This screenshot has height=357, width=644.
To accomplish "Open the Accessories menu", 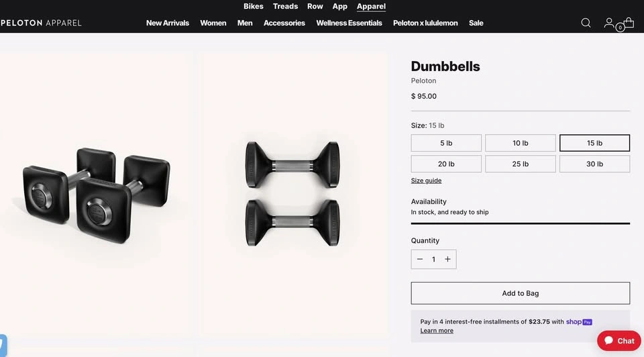I will 284,23.
